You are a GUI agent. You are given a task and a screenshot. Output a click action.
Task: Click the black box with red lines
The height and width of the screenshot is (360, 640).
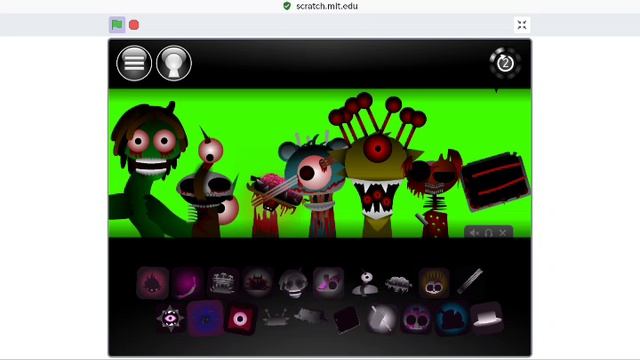pos(496,181)
